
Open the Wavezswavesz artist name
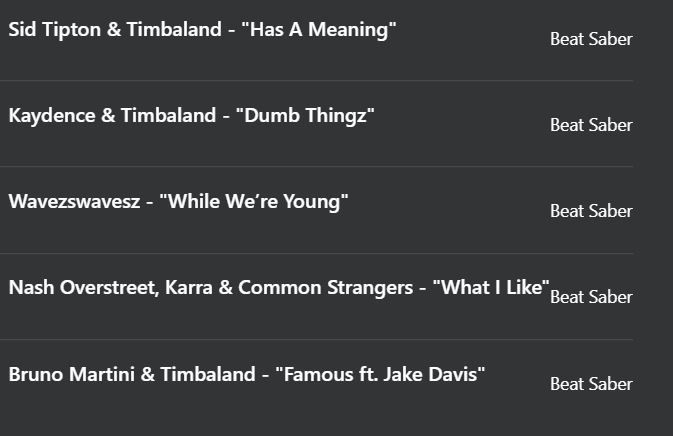(x=74, y=201)
